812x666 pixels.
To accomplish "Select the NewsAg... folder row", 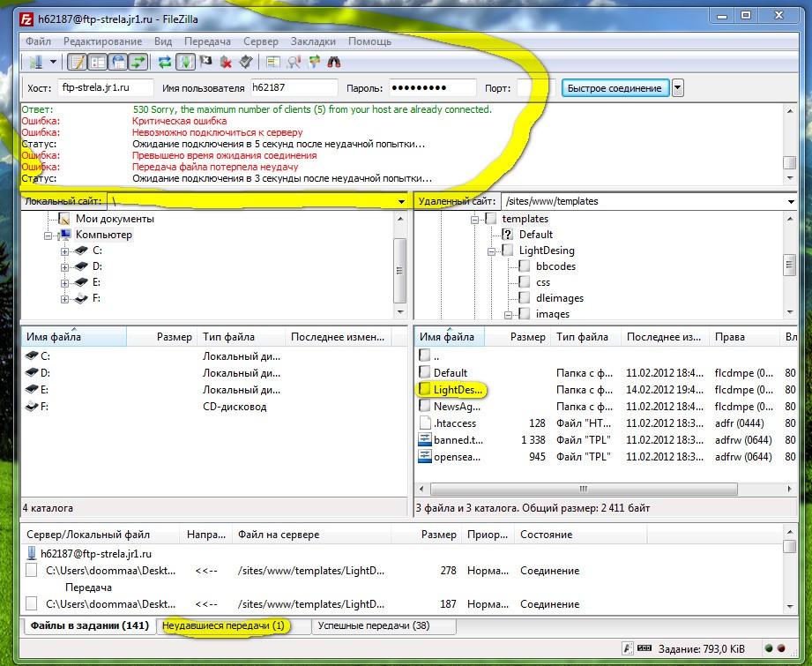I will point(606,407).
